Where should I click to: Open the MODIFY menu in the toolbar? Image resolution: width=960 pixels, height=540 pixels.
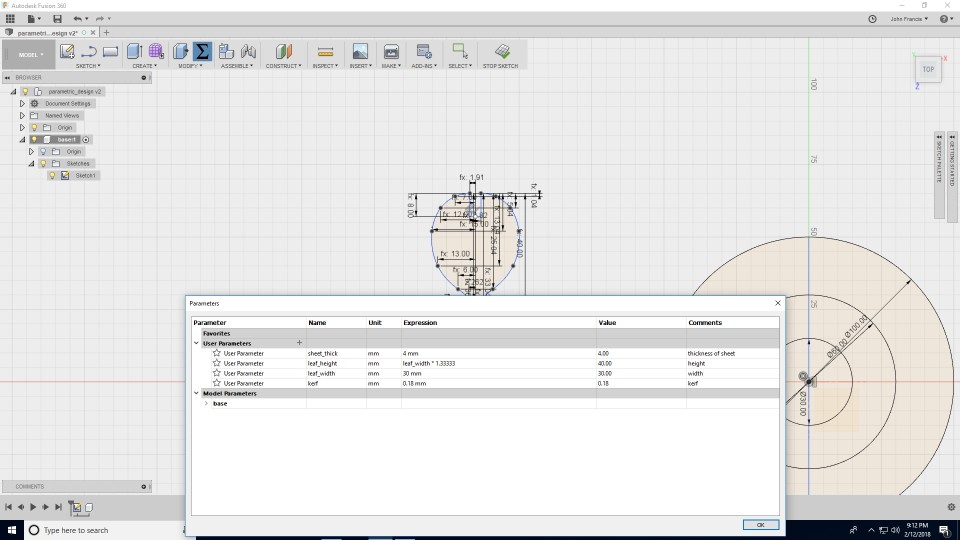pos(188,66)
